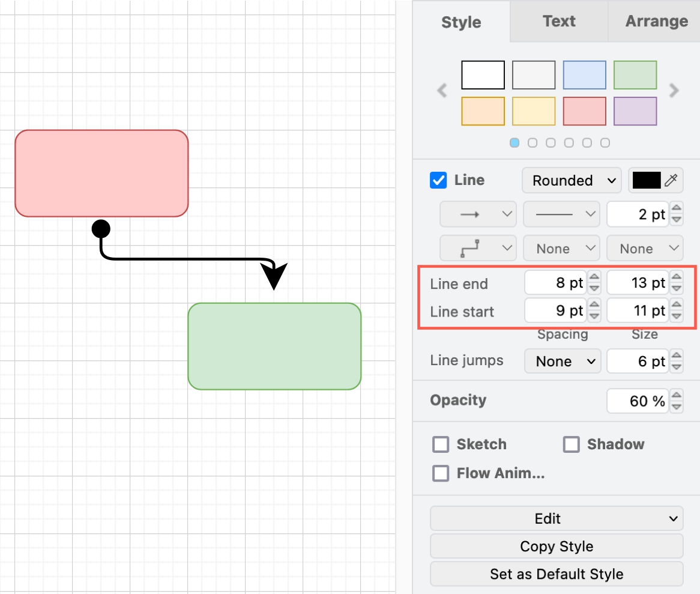
Task: Open the connection waypoints style selector
Action: 478,248
